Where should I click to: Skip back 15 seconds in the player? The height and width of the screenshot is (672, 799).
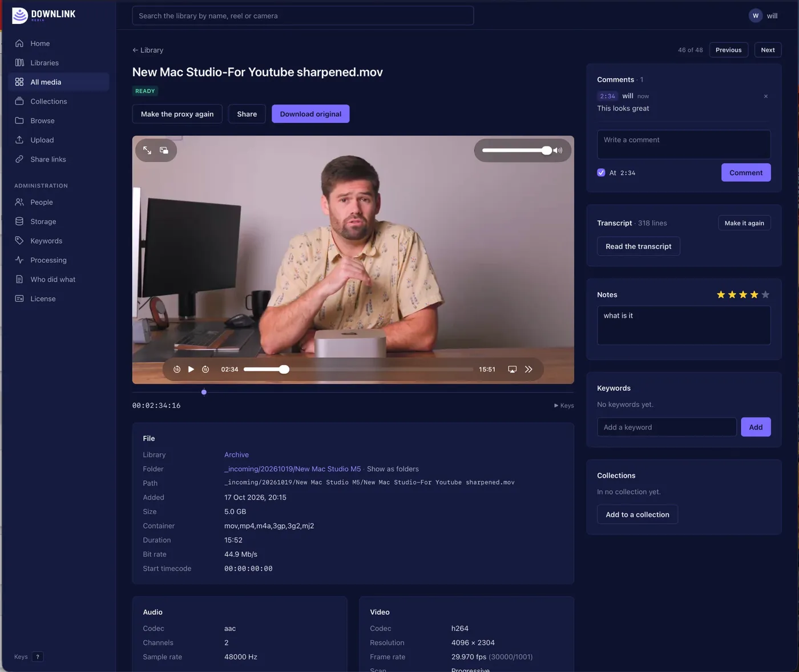[177, 369]
